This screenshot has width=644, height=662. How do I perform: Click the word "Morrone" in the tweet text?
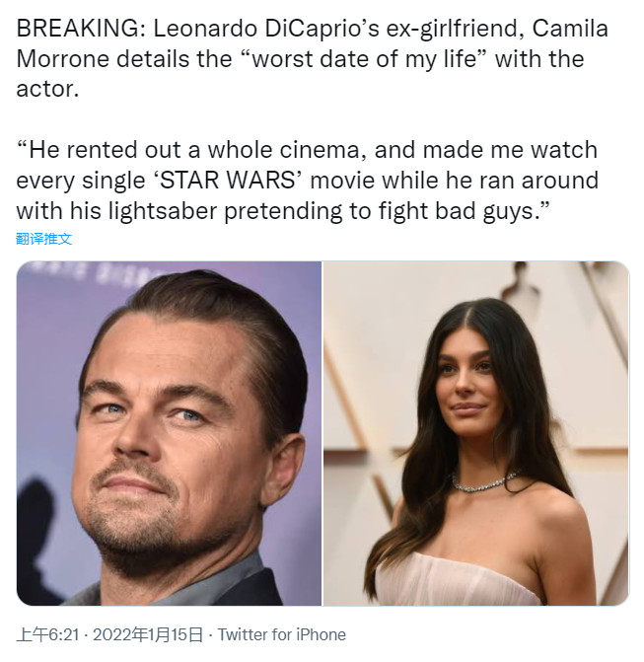[62, 58]
